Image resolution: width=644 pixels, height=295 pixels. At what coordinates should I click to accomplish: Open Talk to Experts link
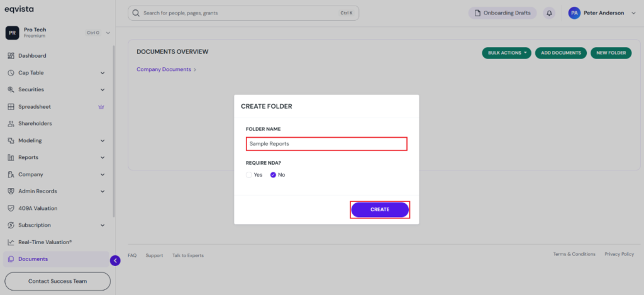click(187, 255)
